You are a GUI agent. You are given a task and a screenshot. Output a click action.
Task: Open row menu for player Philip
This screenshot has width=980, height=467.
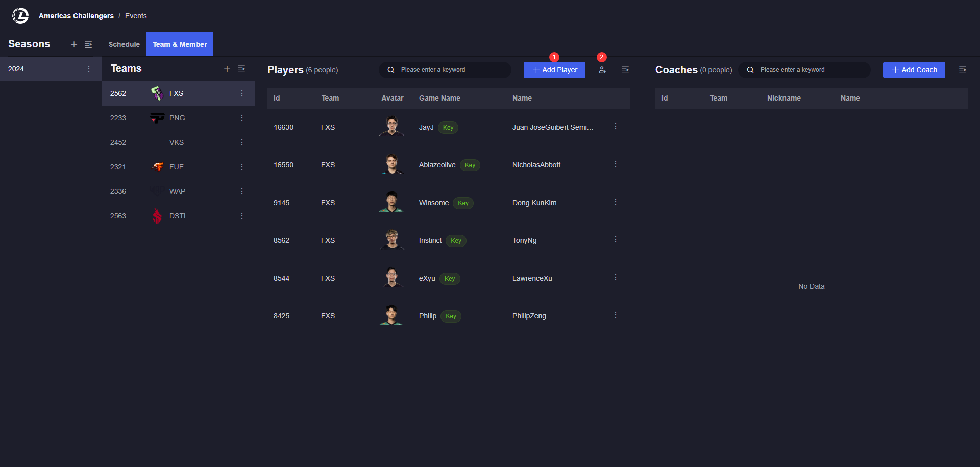616,315
